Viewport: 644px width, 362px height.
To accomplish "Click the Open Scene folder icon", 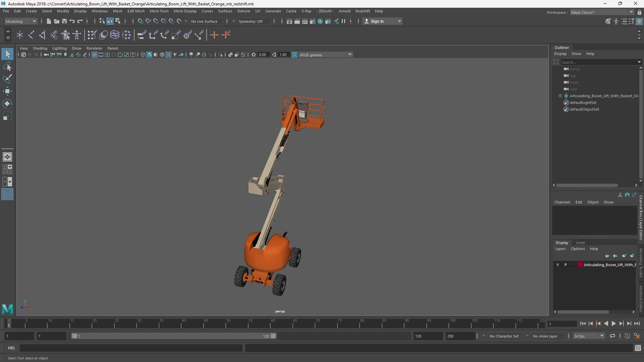I will (57, 21).
